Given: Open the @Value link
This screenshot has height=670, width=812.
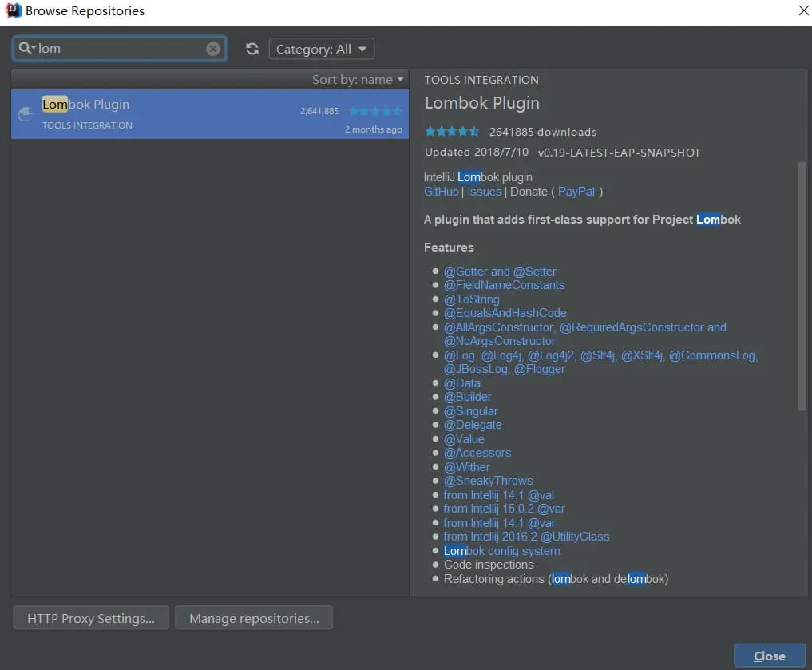Looking at the screenshot, I should pyautogui.click(x=464, y=439).
